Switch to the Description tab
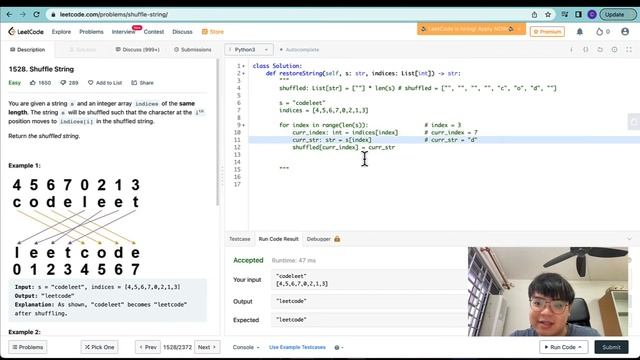 pyautogui.click(x=27, y=49)
